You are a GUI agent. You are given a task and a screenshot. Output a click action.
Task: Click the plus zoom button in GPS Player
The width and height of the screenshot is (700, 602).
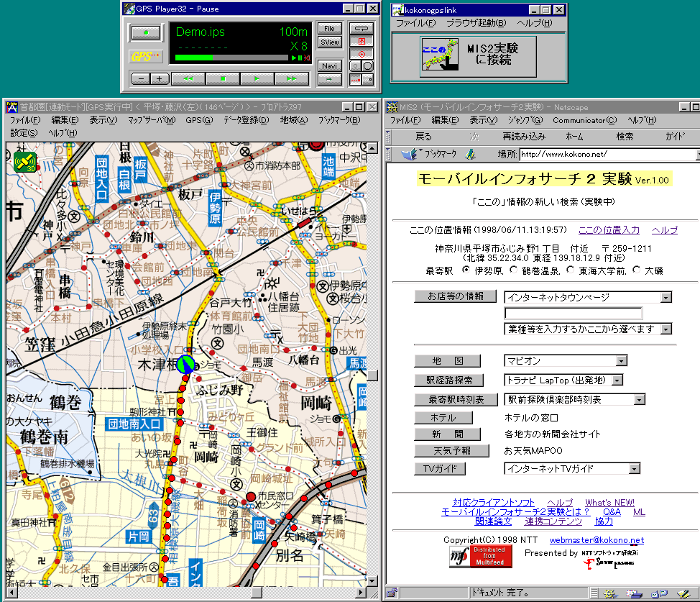tap(159, 78)
